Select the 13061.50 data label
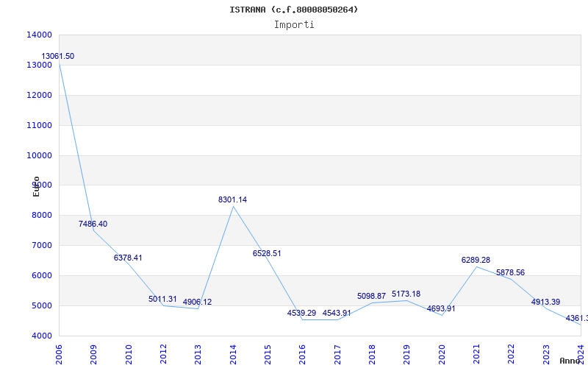Screen dimensions: 588x368 coord(58,57)
